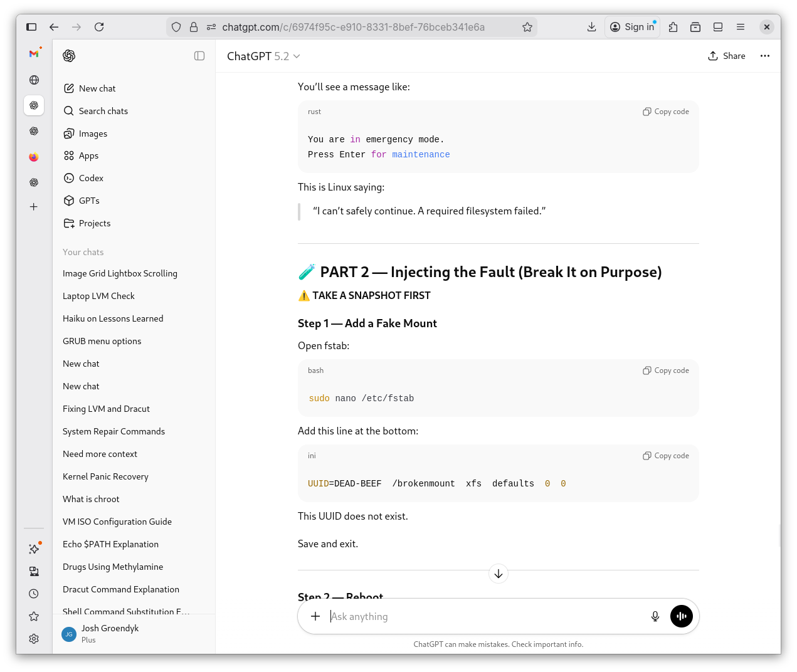
Task: Open the Josh Groendyk account menu
Action: (x=110, y=633)
